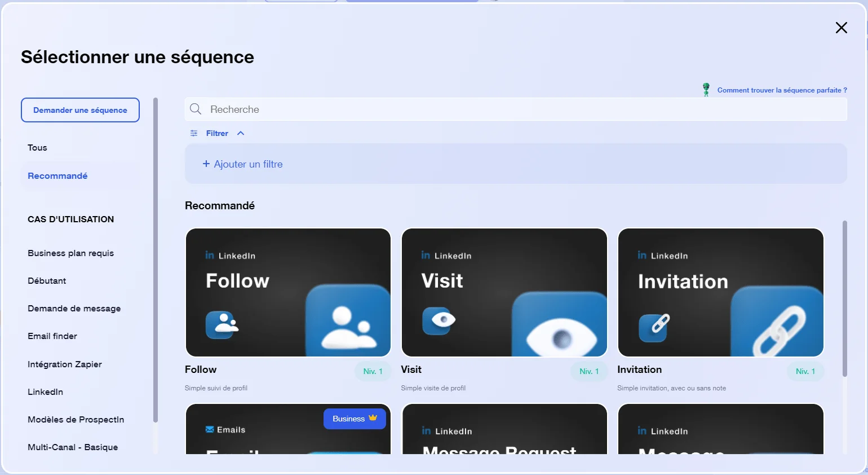
Task: Click the sidebar category scrollbar
Action: pyautogui.click(x=156, y=260)
